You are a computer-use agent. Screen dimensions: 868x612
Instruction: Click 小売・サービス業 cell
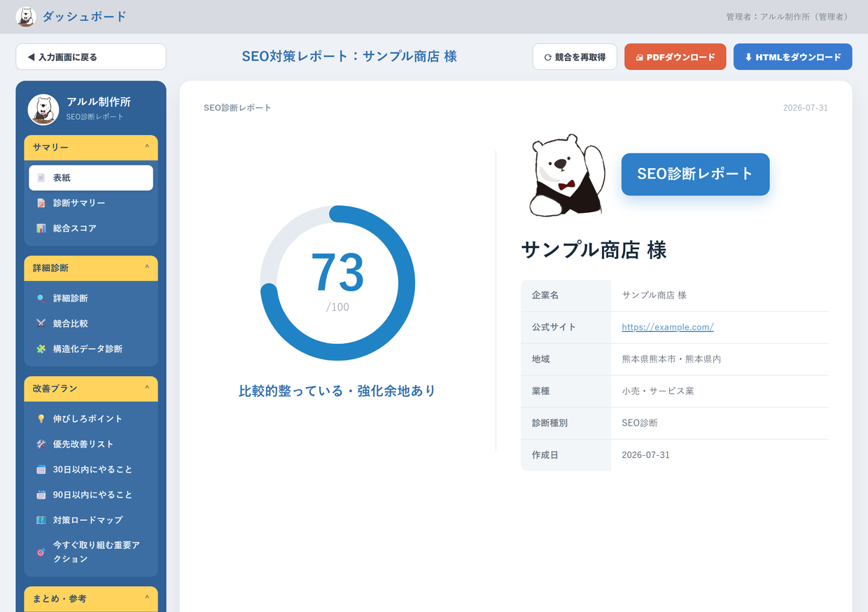coord(658,391)
